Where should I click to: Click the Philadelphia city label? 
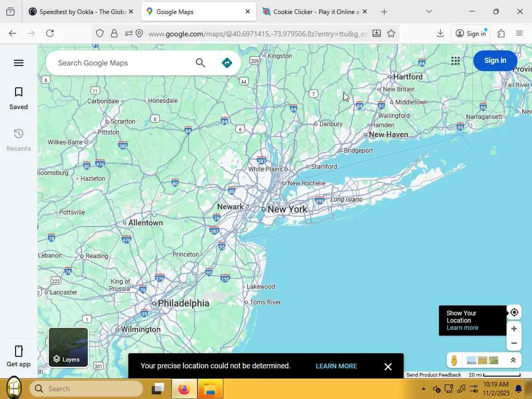click(183, 303)
